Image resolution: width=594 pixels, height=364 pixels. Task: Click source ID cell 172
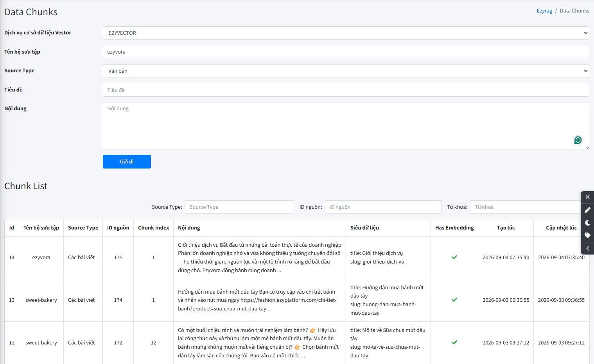118,342
